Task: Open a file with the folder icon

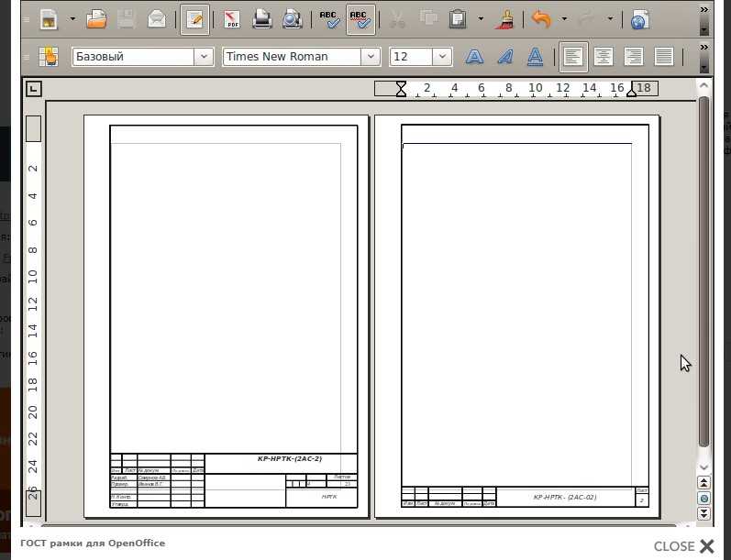Action: pyautogui.click(x=96, y=19)
